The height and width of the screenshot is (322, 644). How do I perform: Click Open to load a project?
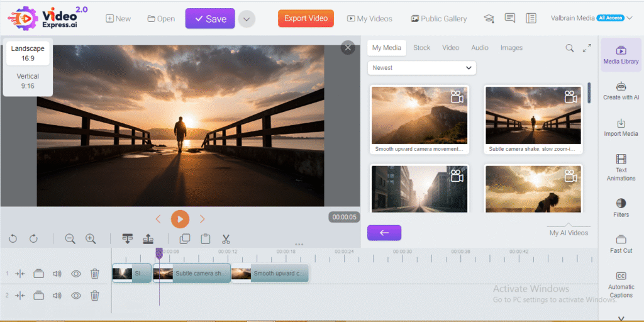click(161, 19)
